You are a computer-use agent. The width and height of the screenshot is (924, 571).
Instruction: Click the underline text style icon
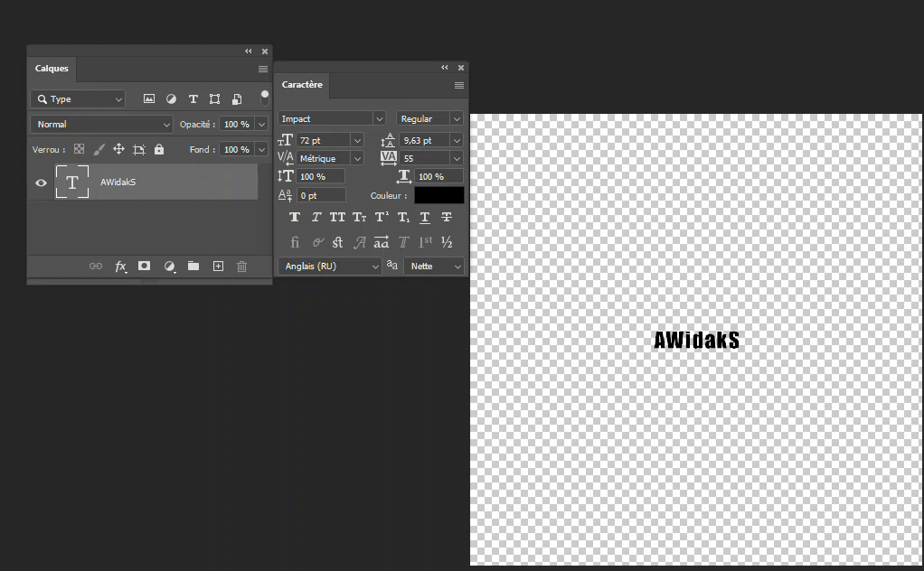[425, 218]
